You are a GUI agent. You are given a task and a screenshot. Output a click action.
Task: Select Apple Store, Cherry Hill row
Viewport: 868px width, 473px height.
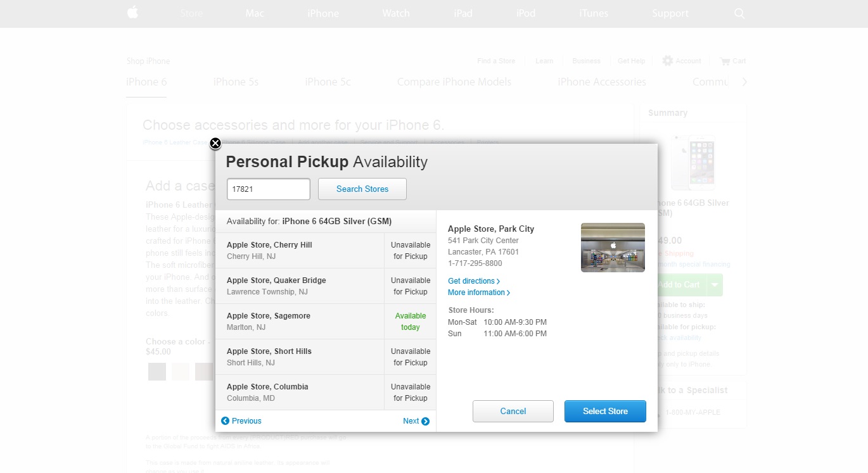click(x=300, y=251)
